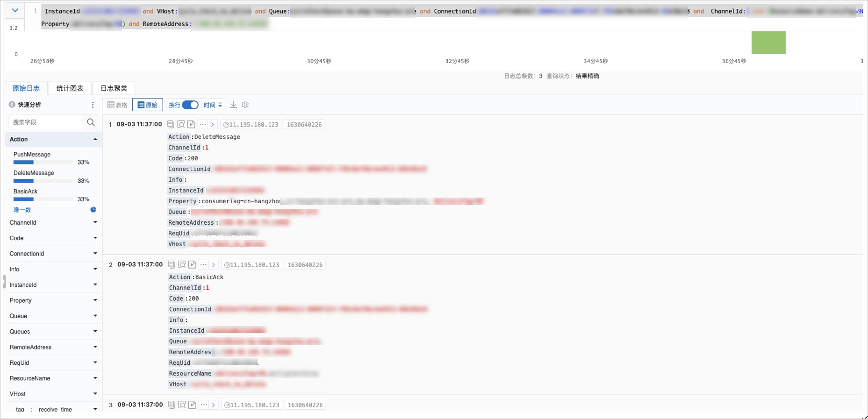Viewport: 868px width, 419px height.
Task: Click source IP tag on log 2
Action: 252,265
